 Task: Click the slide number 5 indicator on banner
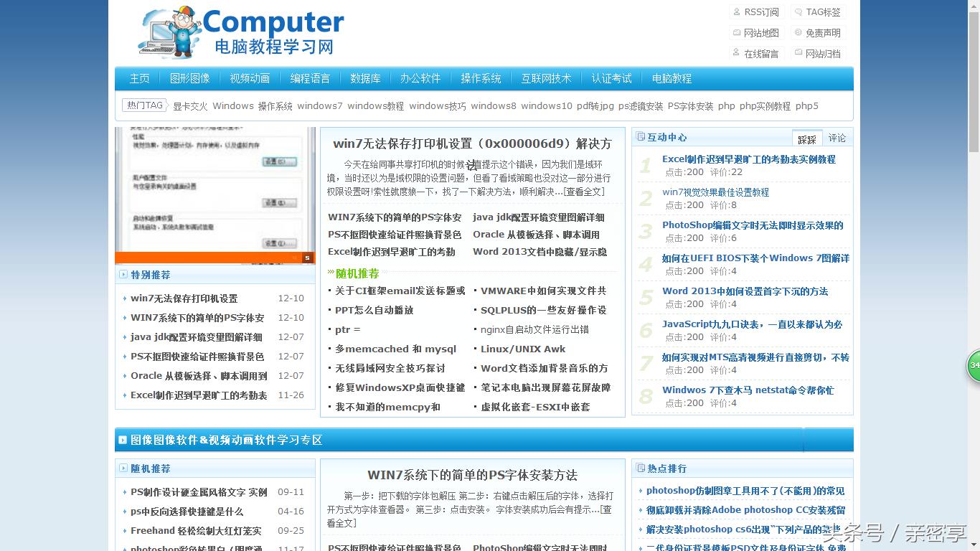[307, 256]
